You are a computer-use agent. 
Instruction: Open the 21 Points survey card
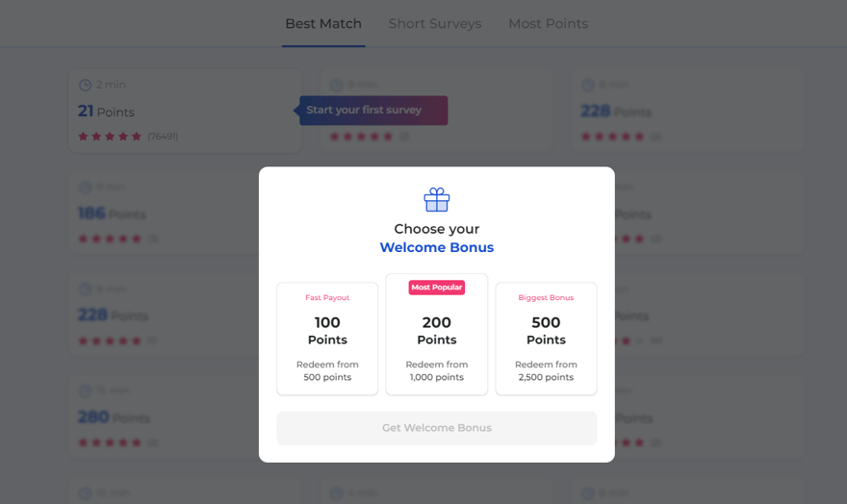184,111
